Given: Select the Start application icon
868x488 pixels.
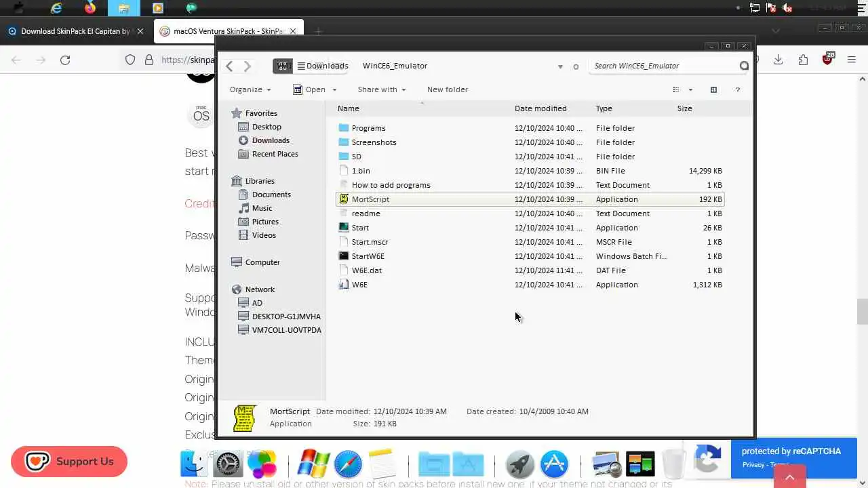Looking at the screenshot, I should (x=344, y=228).
